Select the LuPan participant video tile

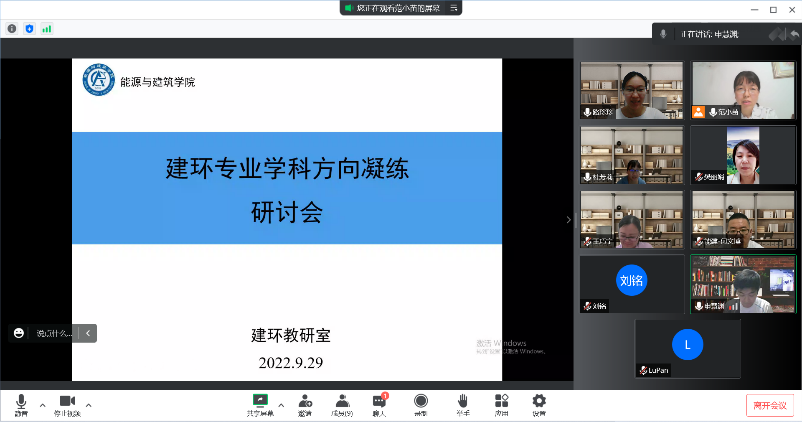(x=687, y=349)
